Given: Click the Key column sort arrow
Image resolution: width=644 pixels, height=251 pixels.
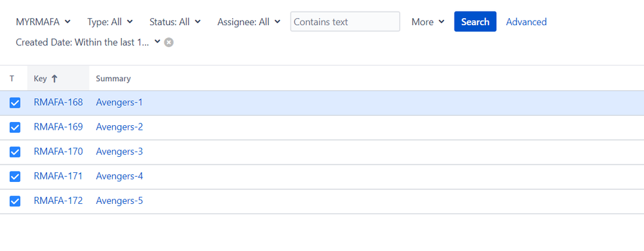Looking at the screenshot, I should tap(54, 79).
